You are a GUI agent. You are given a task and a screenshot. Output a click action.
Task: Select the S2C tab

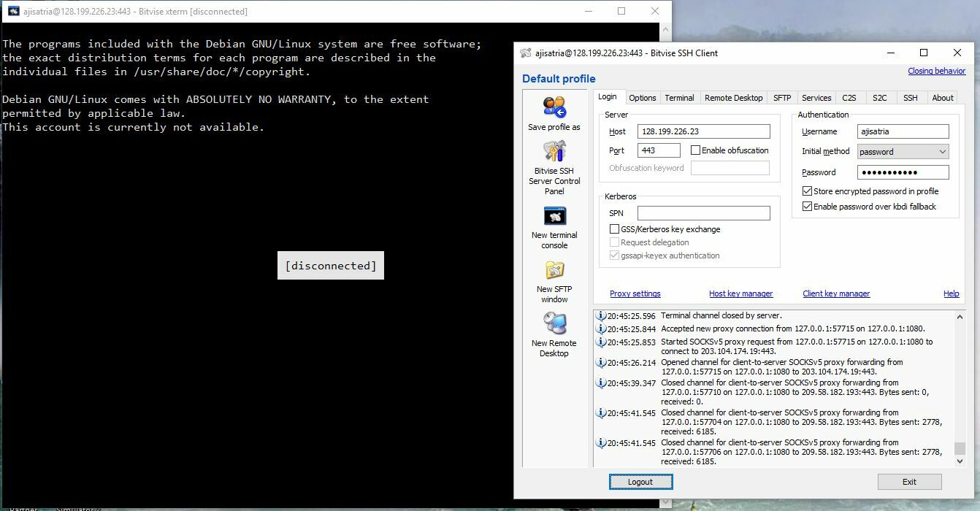[x=880, y=98]
